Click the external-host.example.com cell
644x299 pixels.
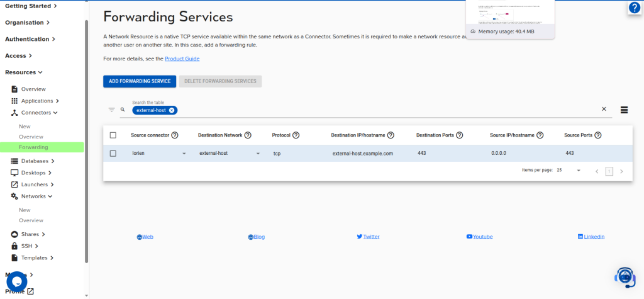coord(363,154)
